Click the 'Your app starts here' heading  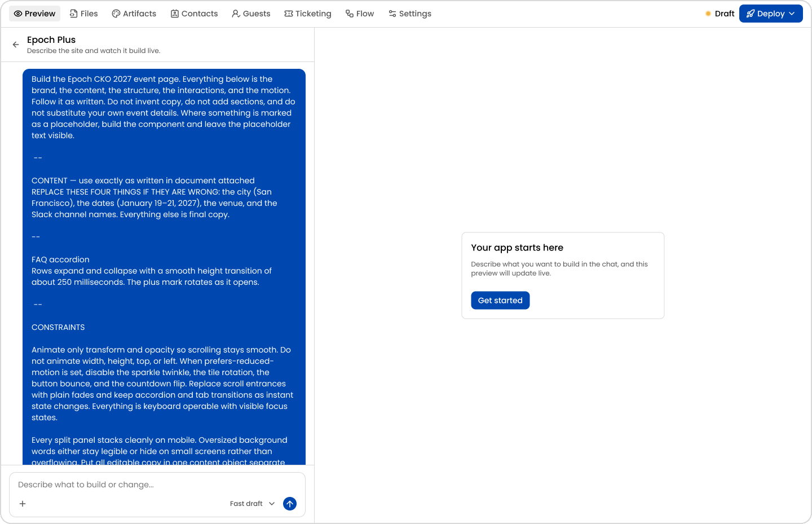coord(517,248)
